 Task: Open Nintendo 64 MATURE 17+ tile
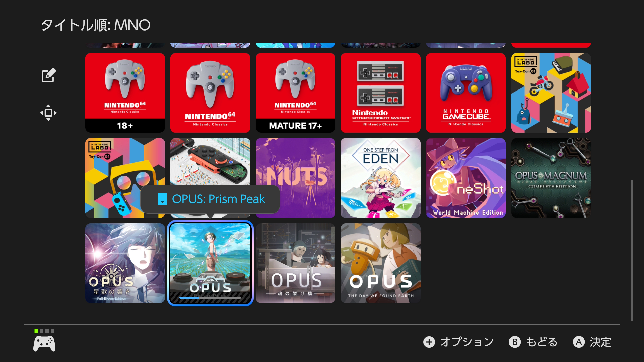(x=296, y=93)
